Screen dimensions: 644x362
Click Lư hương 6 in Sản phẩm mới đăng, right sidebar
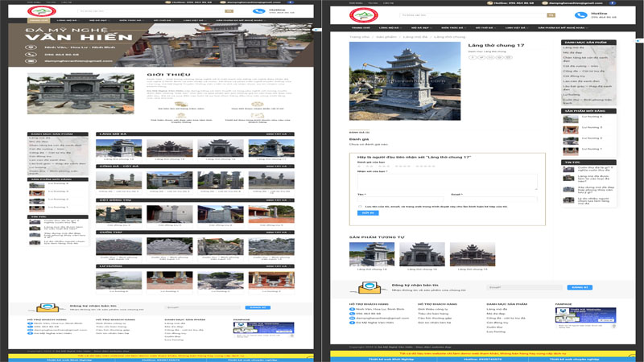(592, 117)
